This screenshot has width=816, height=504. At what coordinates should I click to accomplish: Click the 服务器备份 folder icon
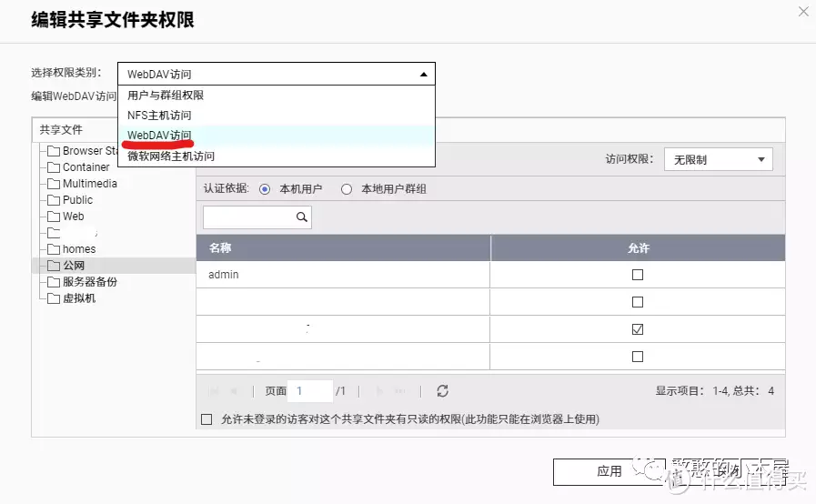pos(54,282)
